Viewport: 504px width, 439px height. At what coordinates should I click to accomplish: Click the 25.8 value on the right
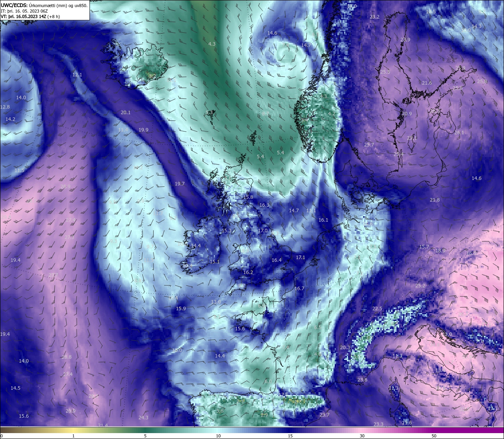pyautogui.click(x=482, y=82)
